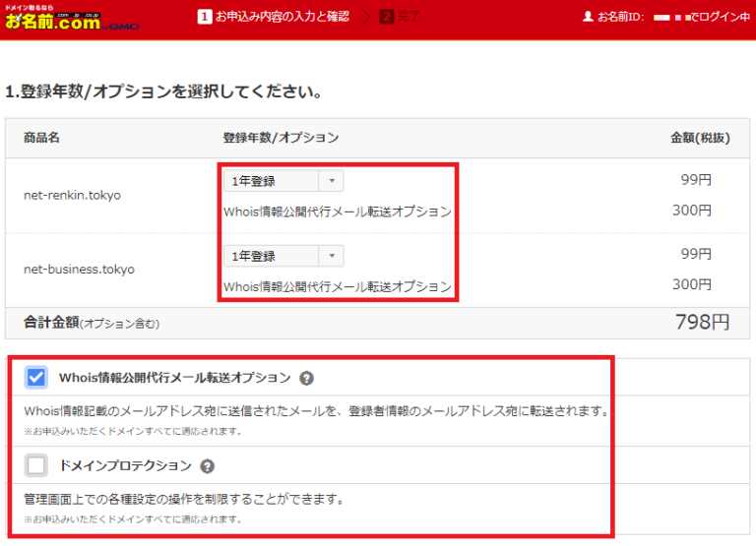Click the お名前.com logo
Viewport: 756px width, 546px height.
pyautogui.click(x=72, y=19)
